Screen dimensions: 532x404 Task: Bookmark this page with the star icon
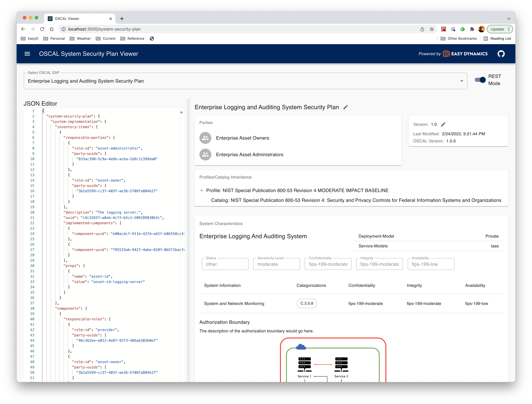[x=432, y=29]
